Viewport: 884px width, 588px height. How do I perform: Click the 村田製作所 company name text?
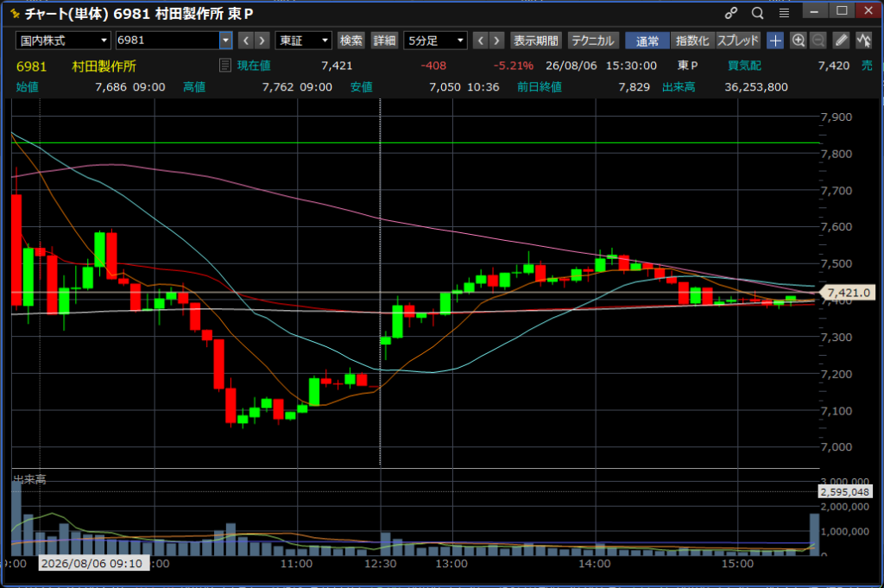[104, 66]
